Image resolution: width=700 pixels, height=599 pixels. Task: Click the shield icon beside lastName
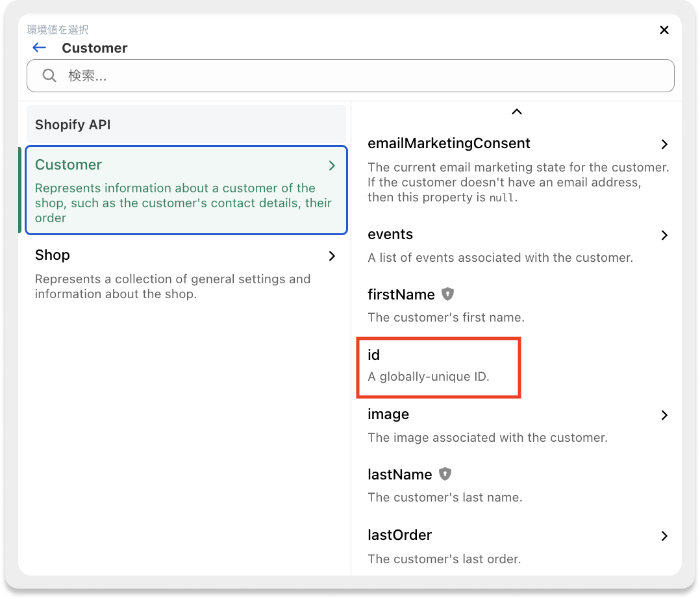pyautogui.click(x=445, y=474)
